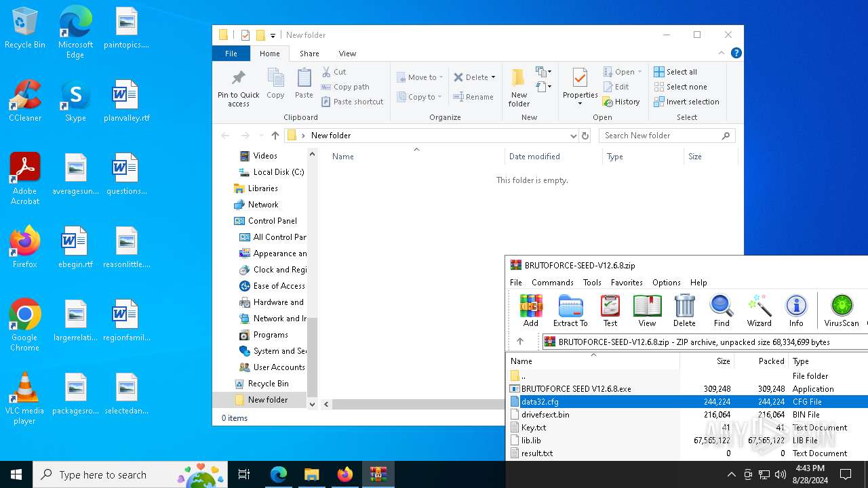Click Search New folder input field
Viewport: 868px width, 488px height.
(667, 136)
